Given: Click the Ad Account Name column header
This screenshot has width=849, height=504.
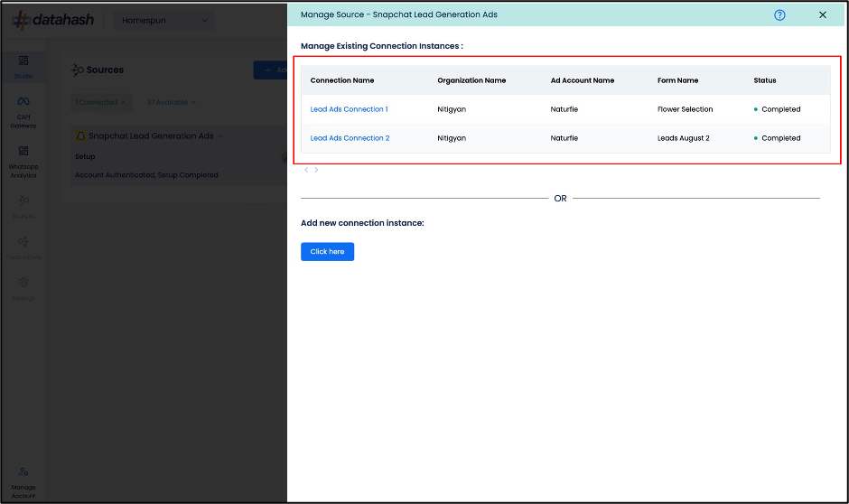Looking at the screenshot, I should coord(582,80).
